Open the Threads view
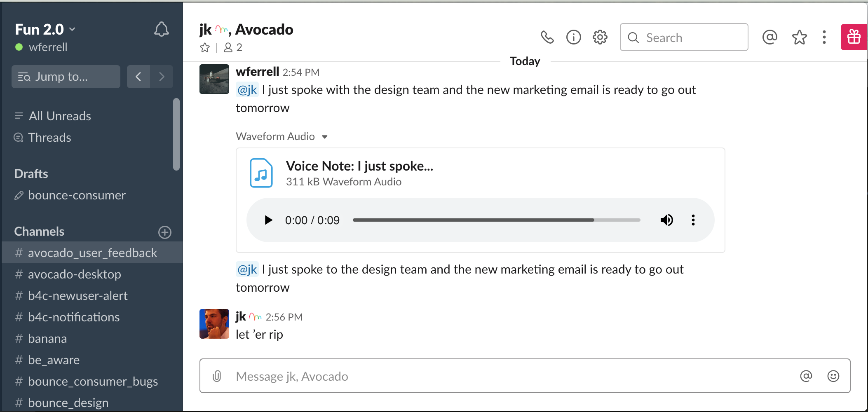The width and height of the screenshot is (868, 412). [x=49, y=137]
